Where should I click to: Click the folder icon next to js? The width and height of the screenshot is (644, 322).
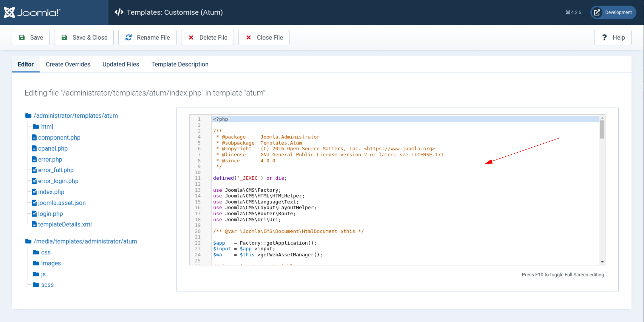[36, 274]
